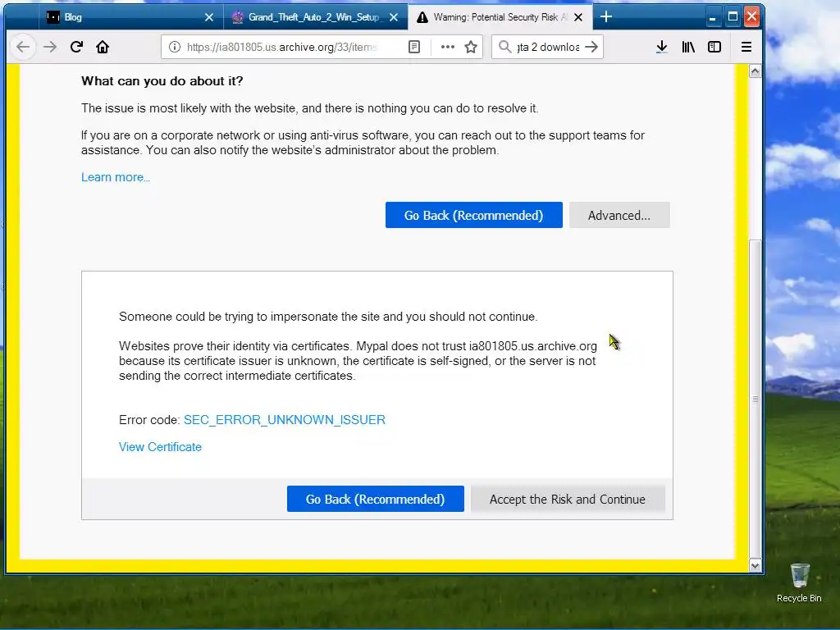Open page actions three-dot menu
Screen dimensions: 840x630
[x=447, y=47]
